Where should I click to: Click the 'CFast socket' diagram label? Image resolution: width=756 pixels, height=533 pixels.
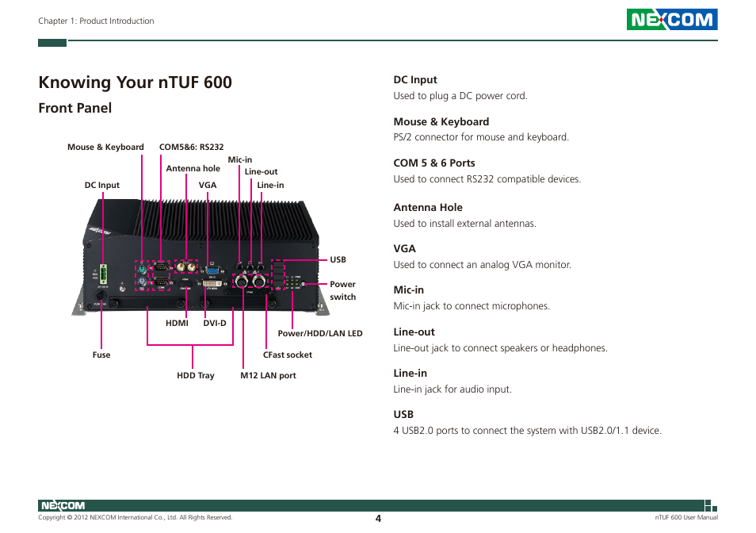pyautogui.click(x=288, y=355)
